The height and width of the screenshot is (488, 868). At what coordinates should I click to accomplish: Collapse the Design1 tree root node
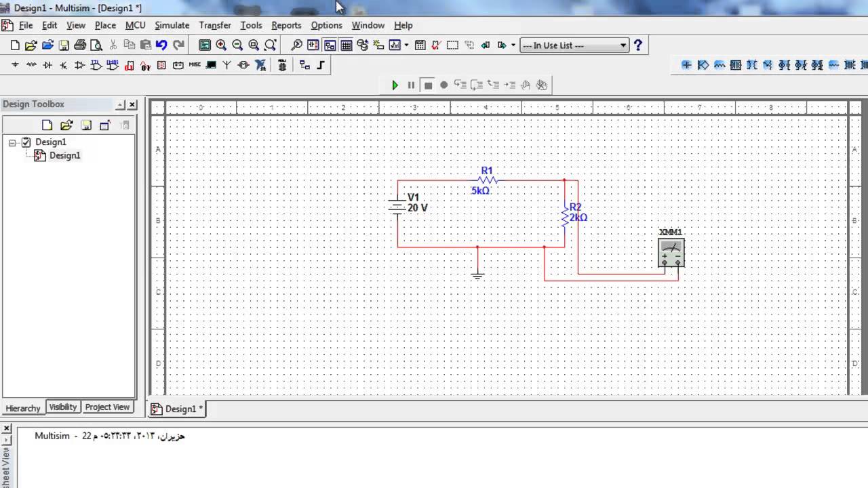coord(12,142)
